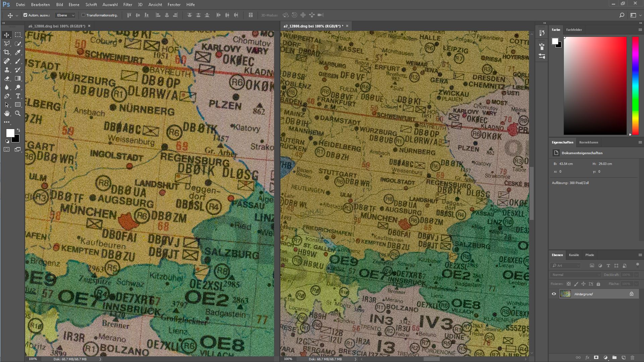This screenshot has height=362, width=644.
Task: Toggle Quick Mask mode
Action: [7, 149]
